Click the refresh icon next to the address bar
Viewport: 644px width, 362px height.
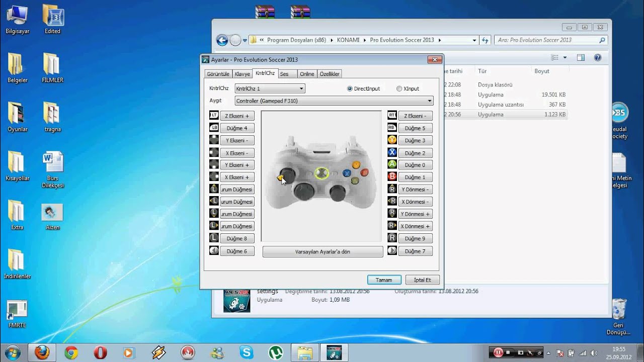click(x=485, y=40)
